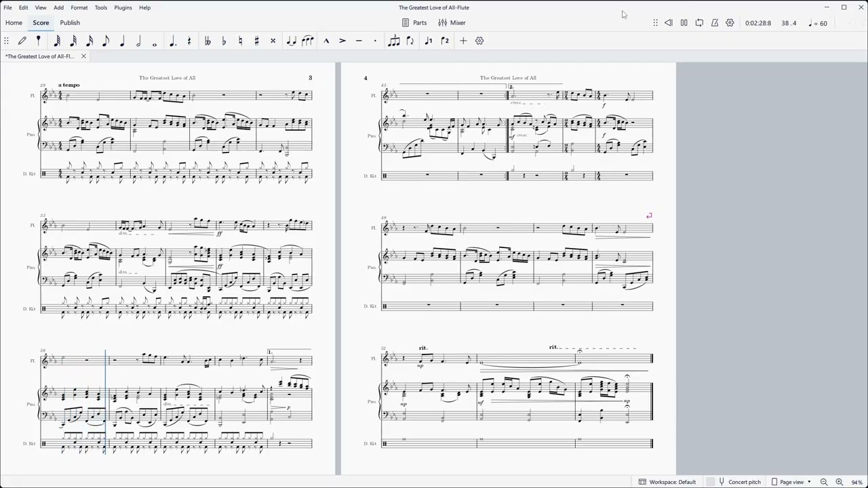Add a slur
This screenshot has width=868, height=488.
point(307,41)
